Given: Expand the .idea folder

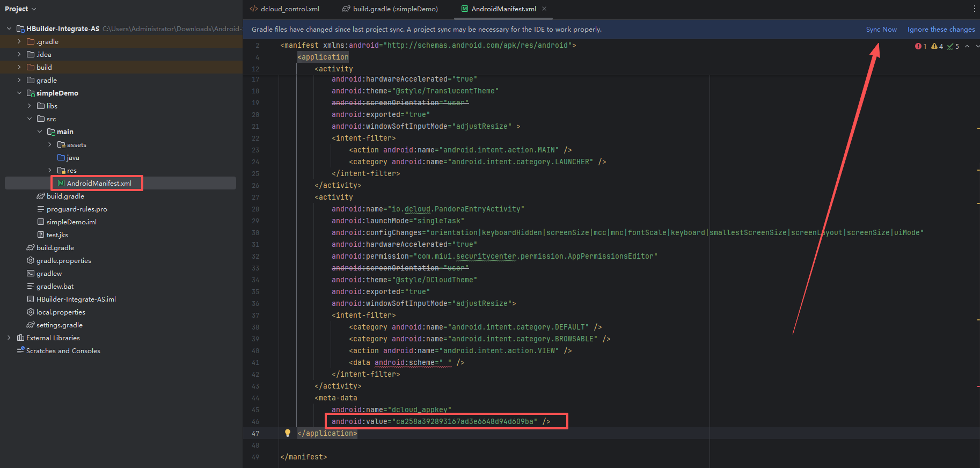Looking at the screenshot, I should (19, 54).
